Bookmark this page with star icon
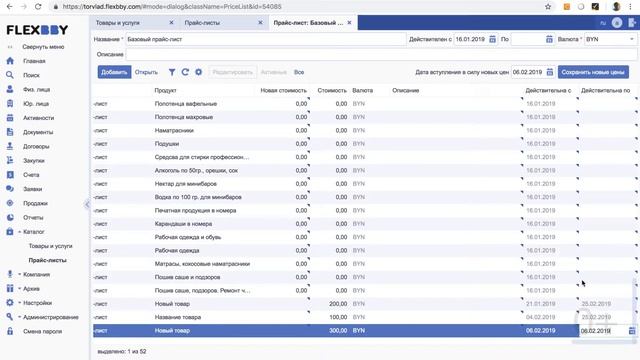Image resolution: width=640 pixels, height=360 pixels. [x=548, y=7]
